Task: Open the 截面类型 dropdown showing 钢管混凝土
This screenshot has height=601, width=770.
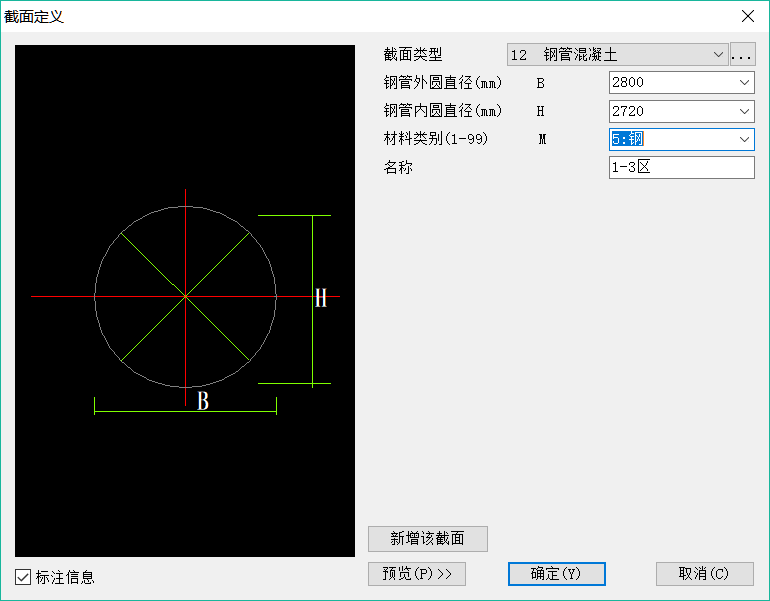Action: point(617,55)
